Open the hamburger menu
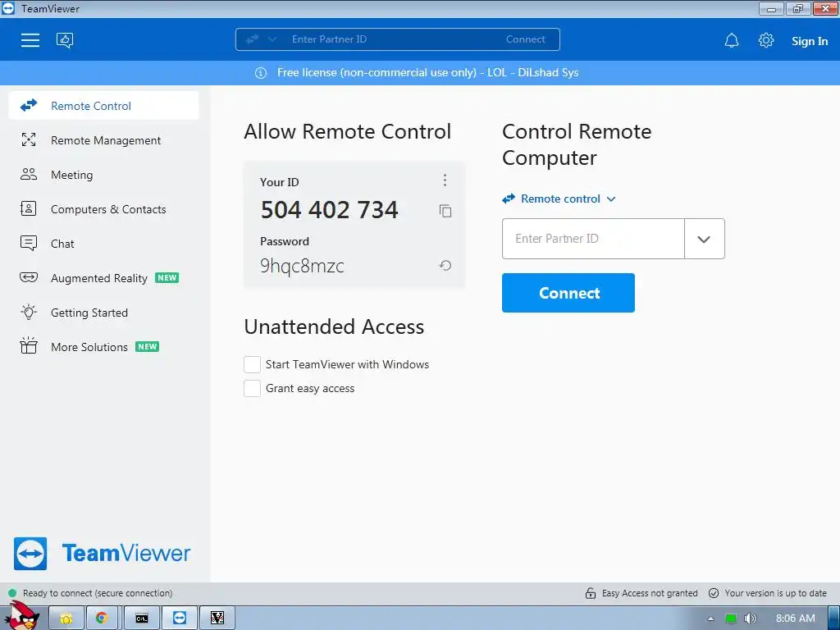This screenshot has width=840, height=630. click(x=30, y=40)
